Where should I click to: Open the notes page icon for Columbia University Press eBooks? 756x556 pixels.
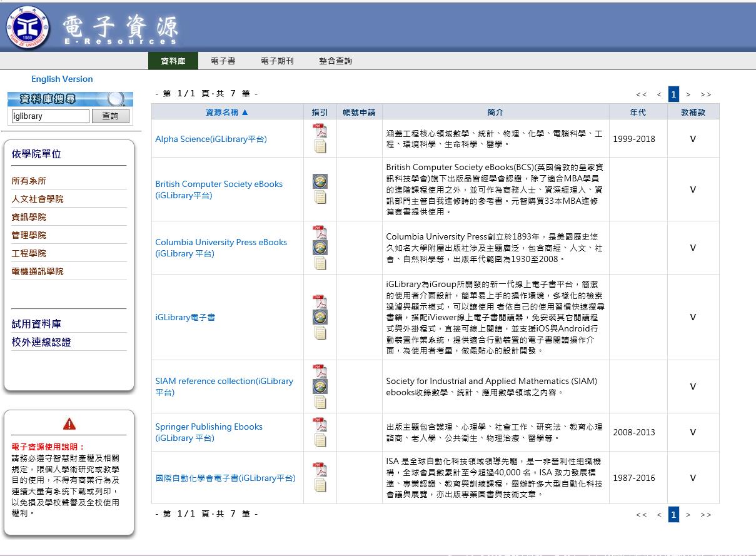coord(320,263)
